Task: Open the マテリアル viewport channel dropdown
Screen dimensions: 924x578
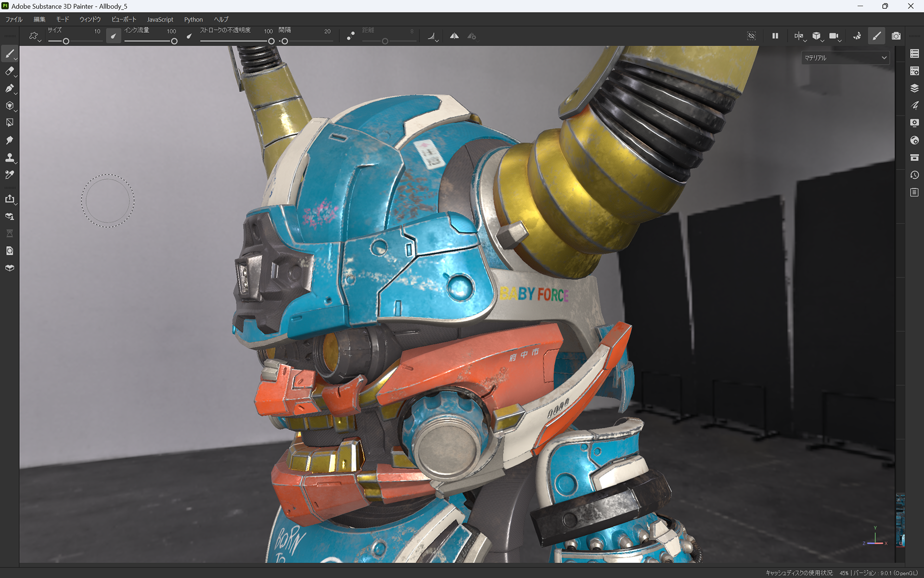Action: 845,58
